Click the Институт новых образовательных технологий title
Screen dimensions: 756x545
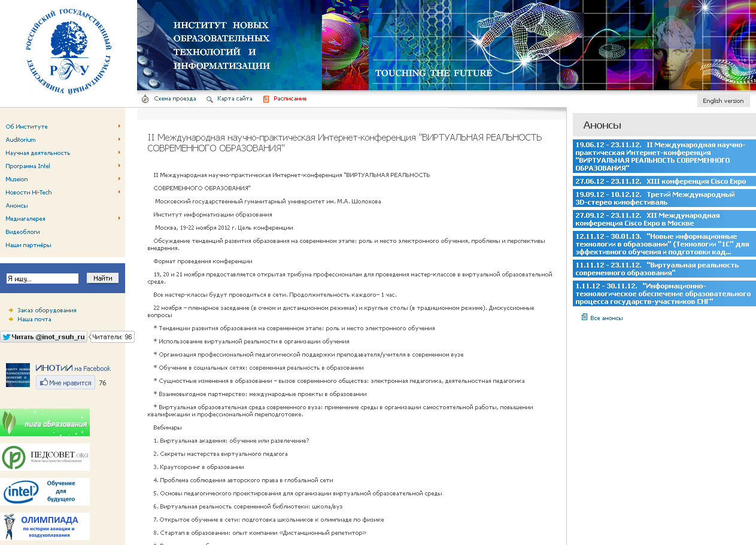tap(221, 45)
